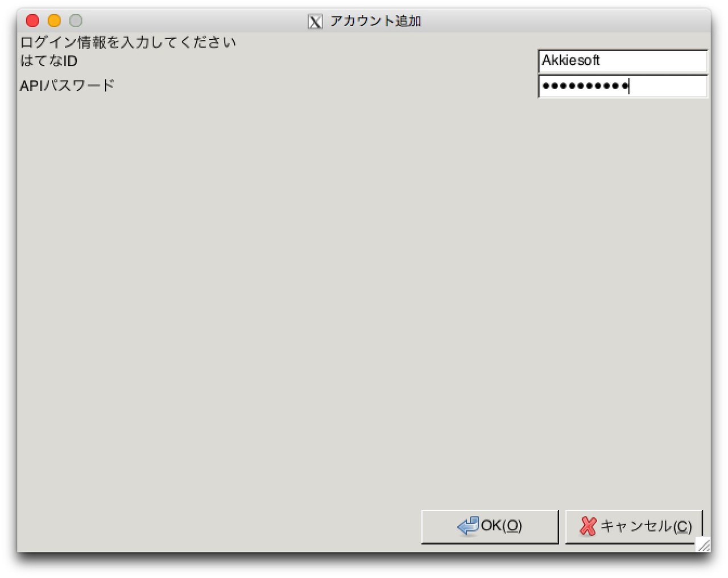Focus the APIパスワード password field
The image size is (728, 578).
click(622, 86)
